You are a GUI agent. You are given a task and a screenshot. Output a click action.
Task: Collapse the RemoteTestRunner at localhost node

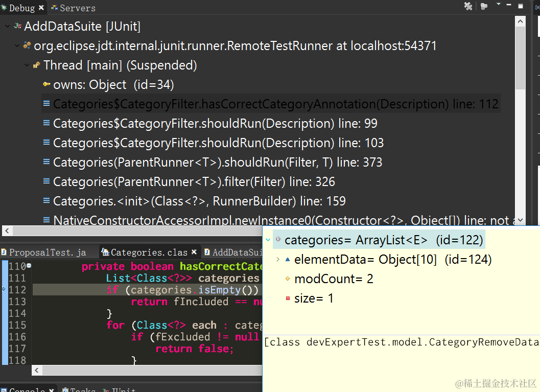[17, 45]
